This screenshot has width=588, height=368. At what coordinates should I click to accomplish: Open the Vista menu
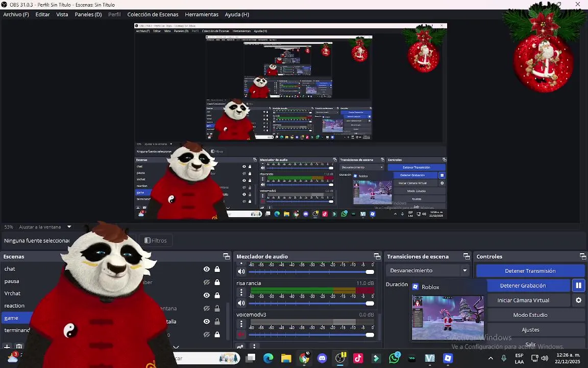[62, 14]
